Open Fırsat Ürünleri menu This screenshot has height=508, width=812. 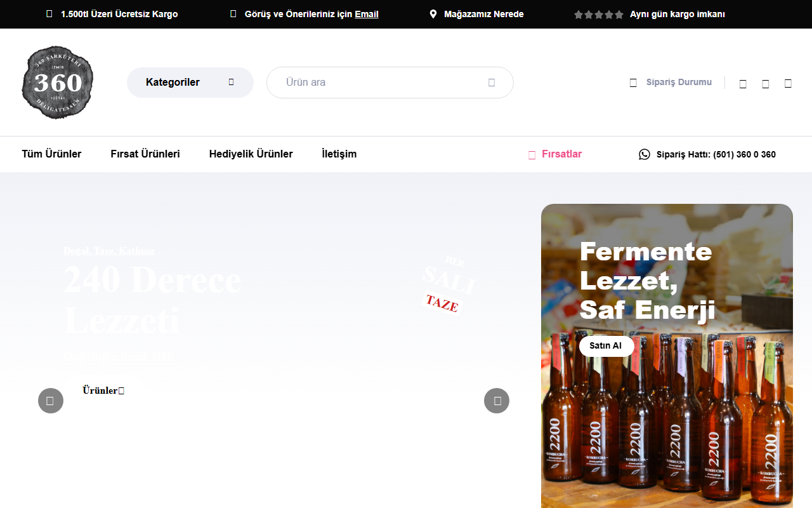[145, 154]
